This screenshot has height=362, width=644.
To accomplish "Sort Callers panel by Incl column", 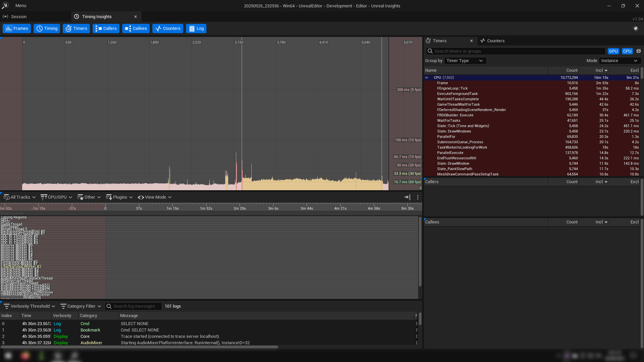I will 595,182.
